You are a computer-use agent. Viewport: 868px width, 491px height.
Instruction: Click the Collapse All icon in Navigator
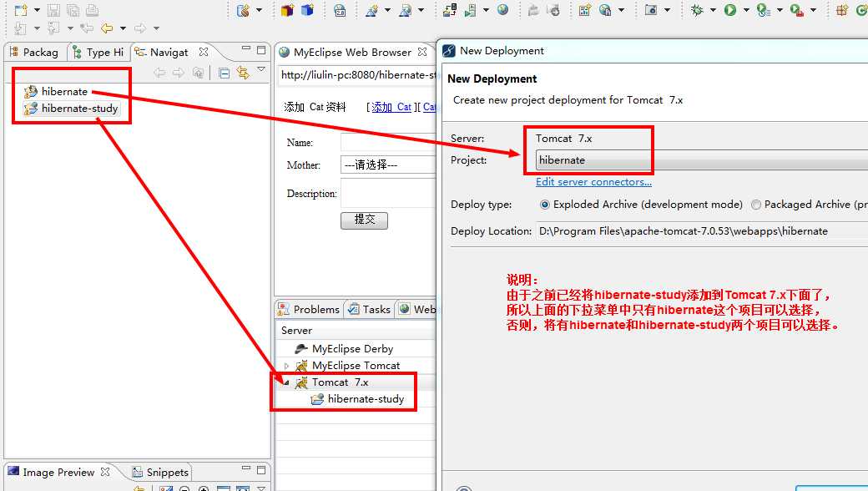[x=225, y=73]
